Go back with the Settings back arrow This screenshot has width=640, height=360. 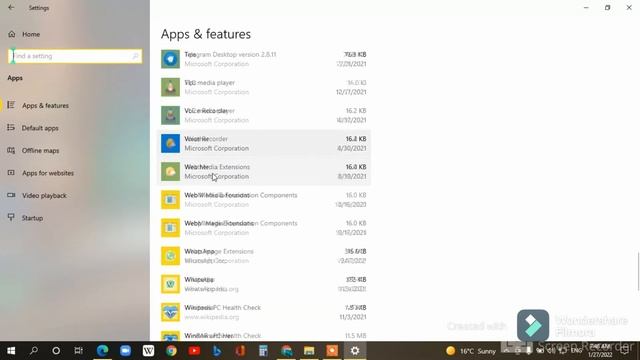click(11, 8)
